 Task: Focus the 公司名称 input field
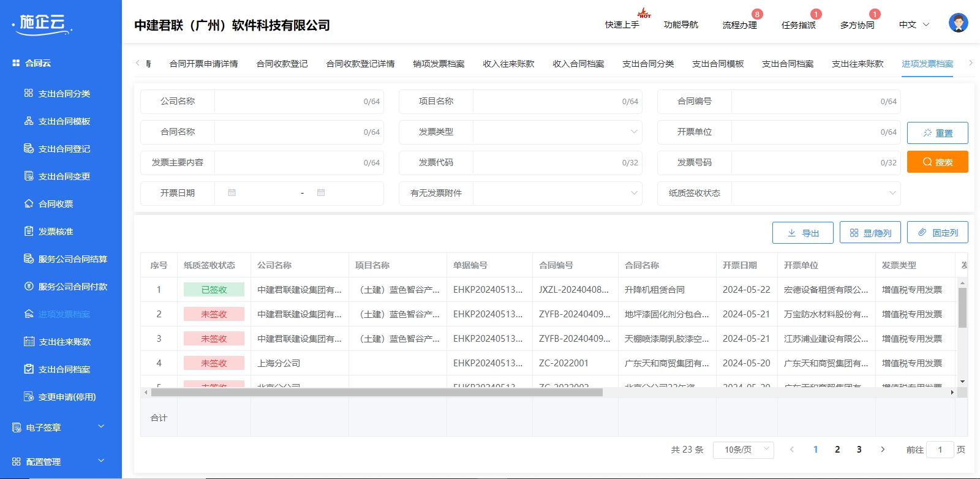tap(299, 102)
